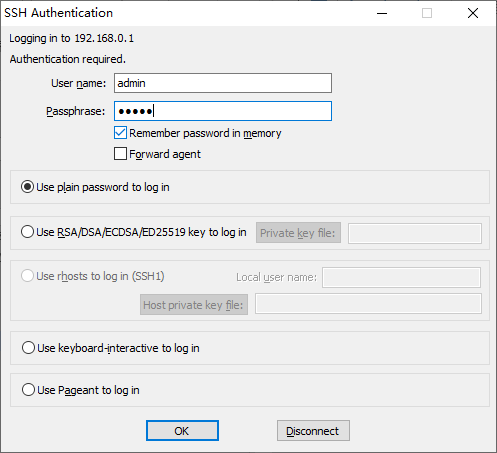Click the maximize window icon

[x=427, y=13]
